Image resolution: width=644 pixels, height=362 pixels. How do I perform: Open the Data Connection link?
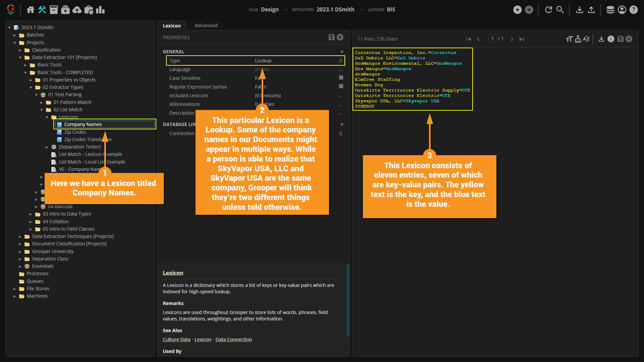(233, 340)
